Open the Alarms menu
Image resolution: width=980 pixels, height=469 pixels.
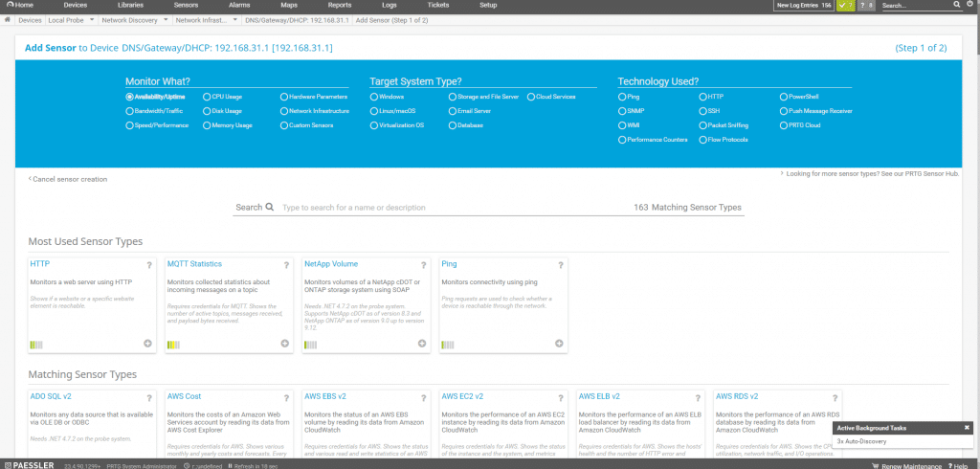(x=239, y=5)
